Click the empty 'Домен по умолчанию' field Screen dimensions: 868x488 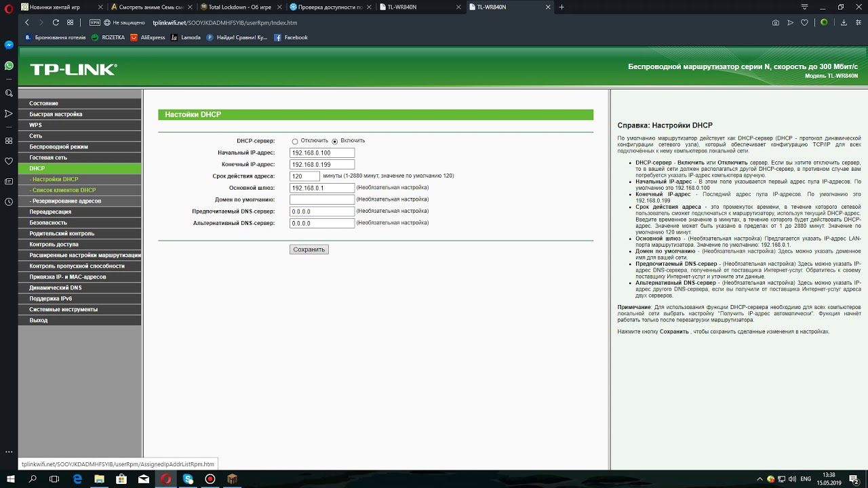[322, 200]
